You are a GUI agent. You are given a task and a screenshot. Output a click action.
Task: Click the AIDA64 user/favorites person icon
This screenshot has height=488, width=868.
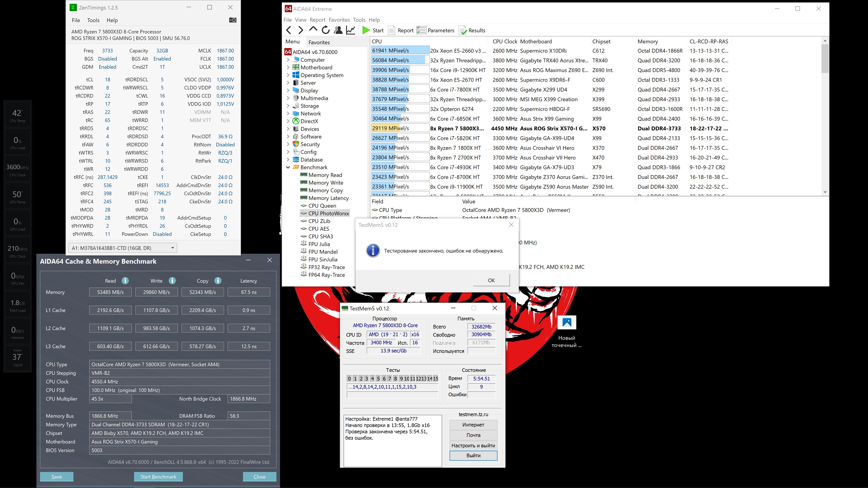(x=338, y=30)
